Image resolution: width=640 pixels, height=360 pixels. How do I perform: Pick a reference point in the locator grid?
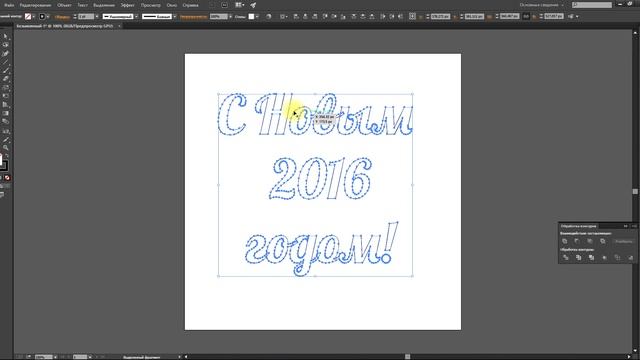(x=412, y=16)
